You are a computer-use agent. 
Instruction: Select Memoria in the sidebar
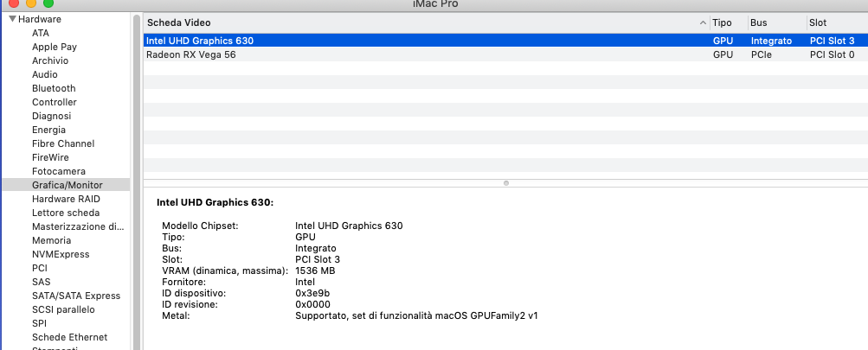click(x=51, y=240)
